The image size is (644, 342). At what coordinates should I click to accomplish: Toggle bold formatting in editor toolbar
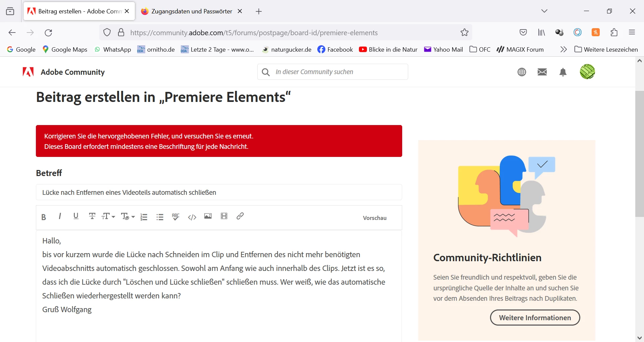click(x=44, y=217)
